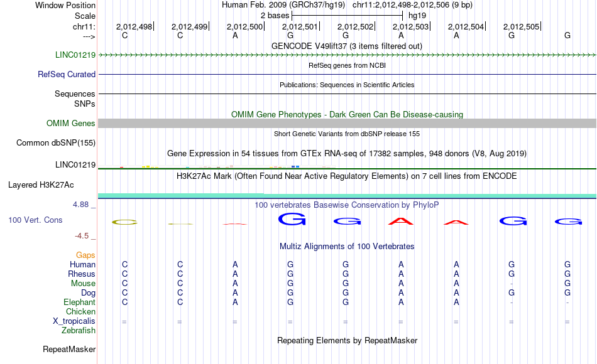The width and height of the screenshot is (597, 364).
Task: Click the gray OMIM Genes bar
Action: [x=347, y=123]
